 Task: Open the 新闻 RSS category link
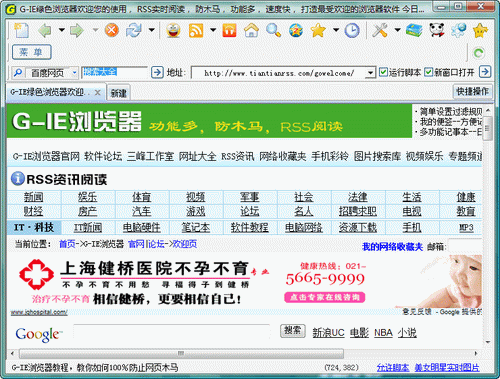pyautogui.click(x=34, y=197)
